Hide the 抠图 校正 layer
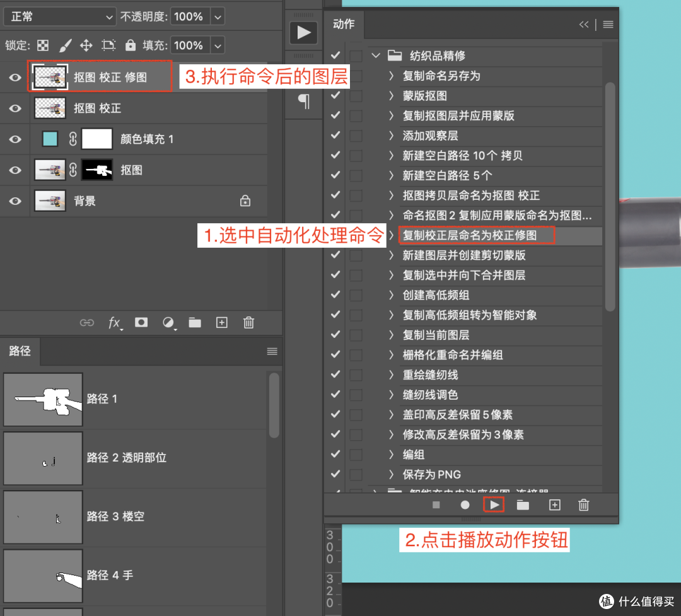 15,108
